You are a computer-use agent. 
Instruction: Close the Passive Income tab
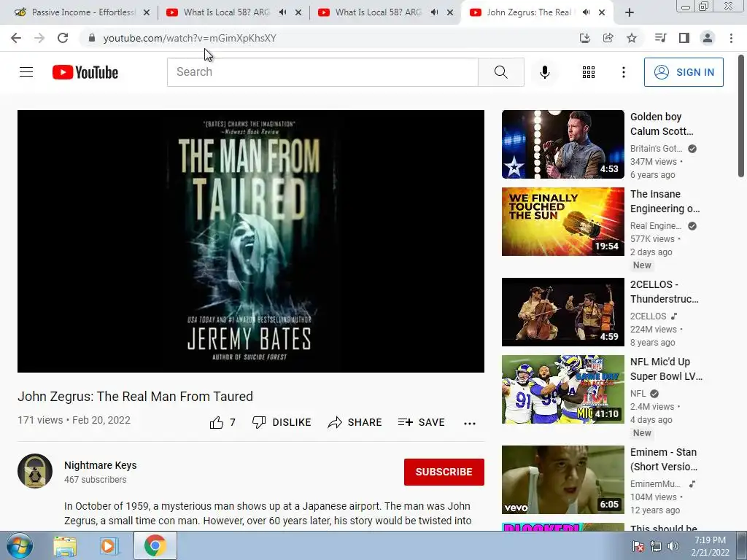click(147, 13)
